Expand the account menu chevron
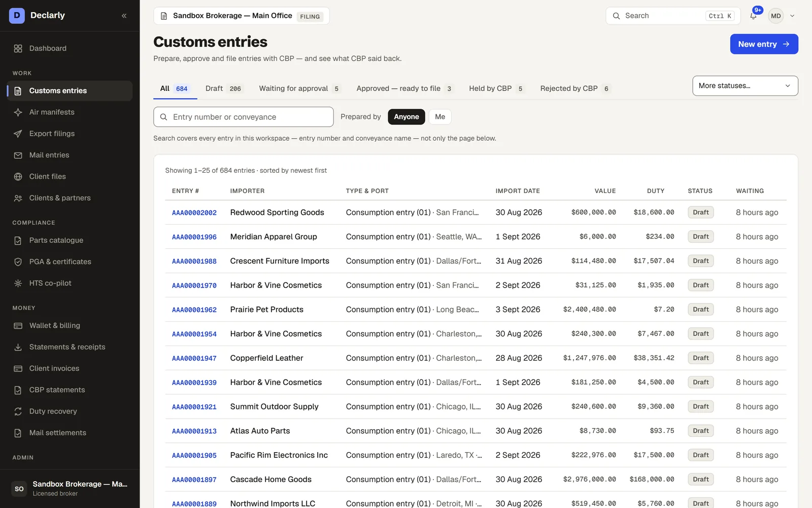812x508 pixels. click(792, 16)
